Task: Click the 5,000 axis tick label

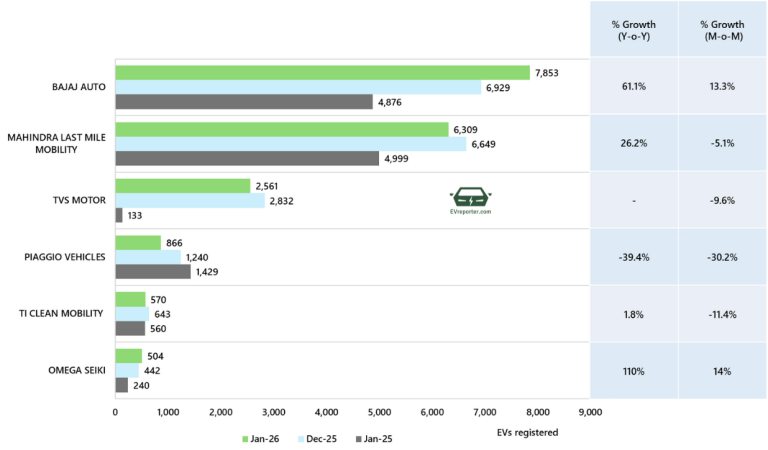Action: (x=379, y=412)
